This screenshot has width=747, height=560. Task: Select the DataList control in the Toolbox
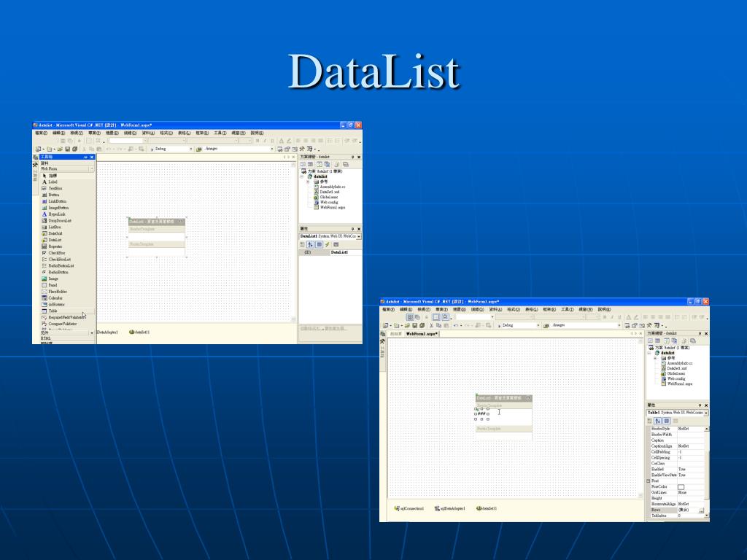point(52,240)
